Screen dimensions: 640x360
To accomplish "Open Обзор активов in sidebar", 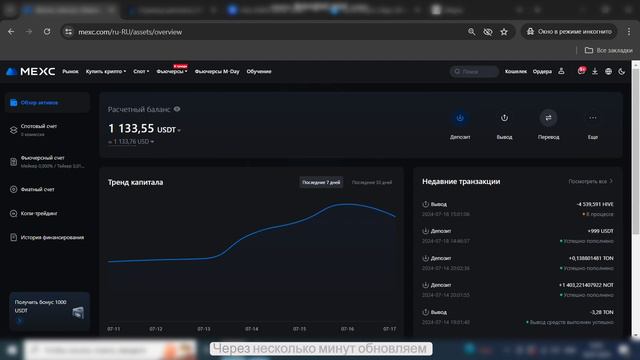I will point(47,102).
